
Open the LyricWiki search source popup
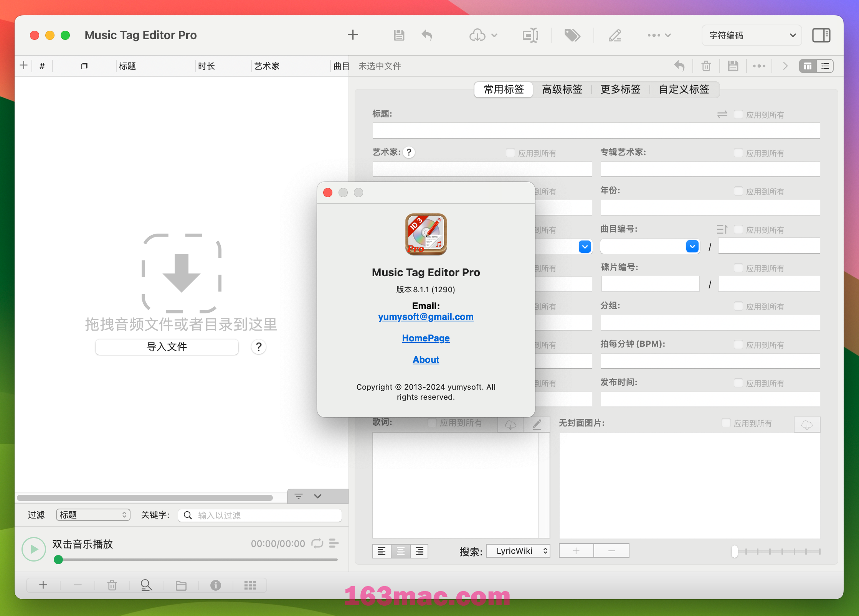[x=518, y=551]
